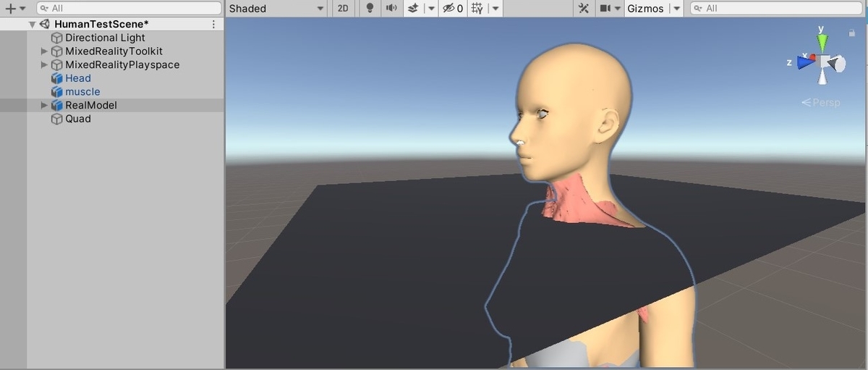Collapse the HumanTestScene scene foldout

[x=32, y=24]
